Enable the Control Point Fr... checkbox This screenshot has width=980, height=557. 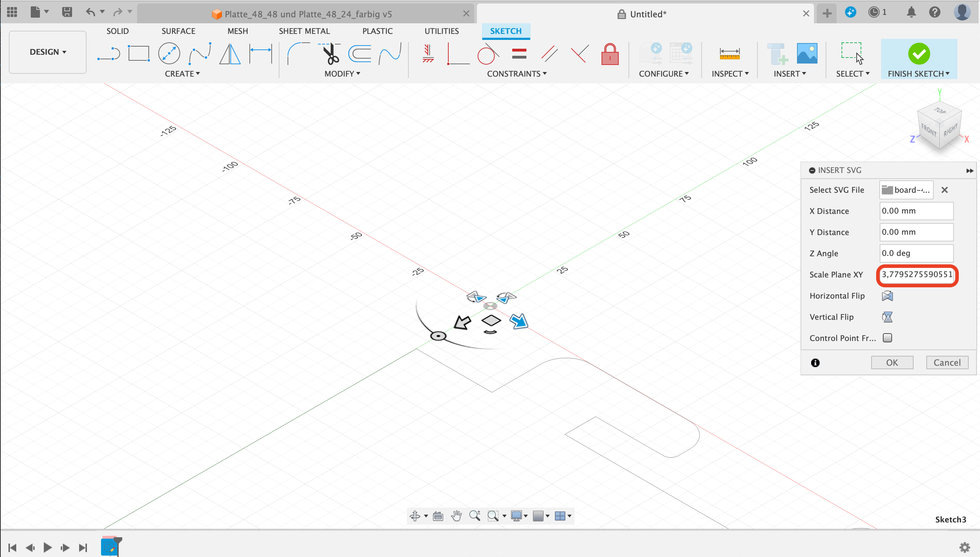click(887, 338)
